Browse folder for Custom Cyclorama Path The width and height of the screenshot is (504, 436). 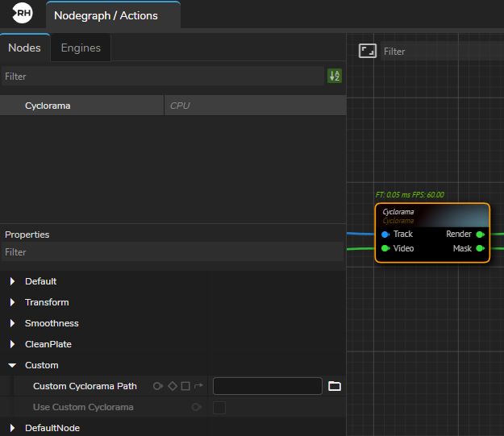(335, 386)
